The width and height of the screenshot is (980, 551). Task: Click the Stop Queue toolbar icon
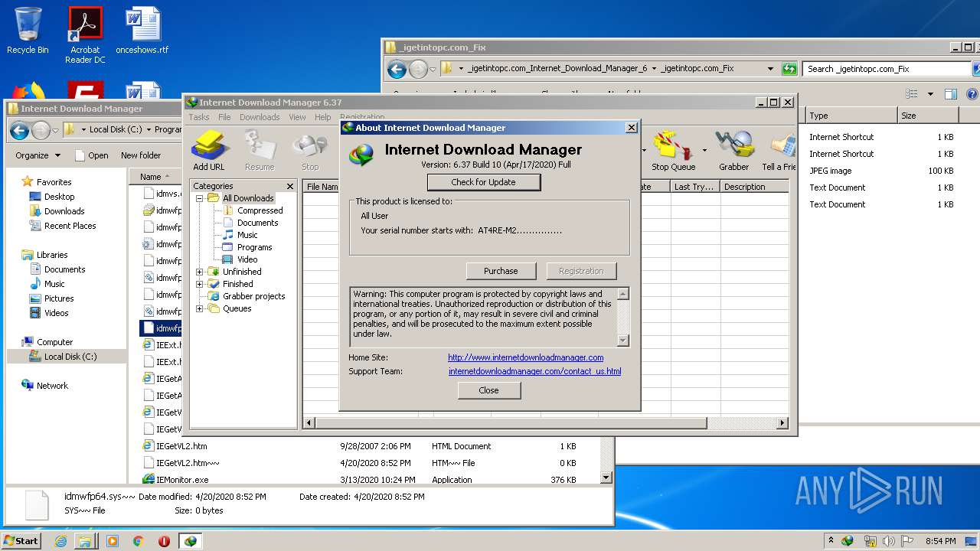pos(673,150)
